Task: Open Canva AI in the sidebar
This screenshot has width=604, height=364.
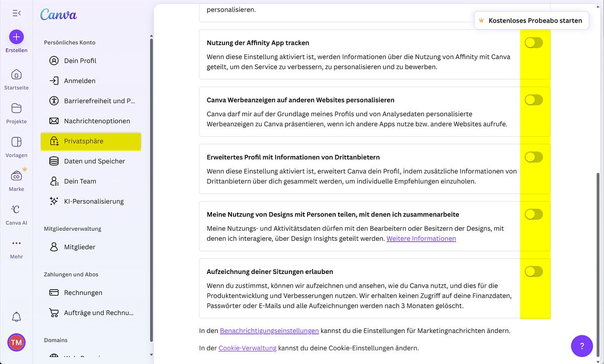Action: (x=16, y=210)
